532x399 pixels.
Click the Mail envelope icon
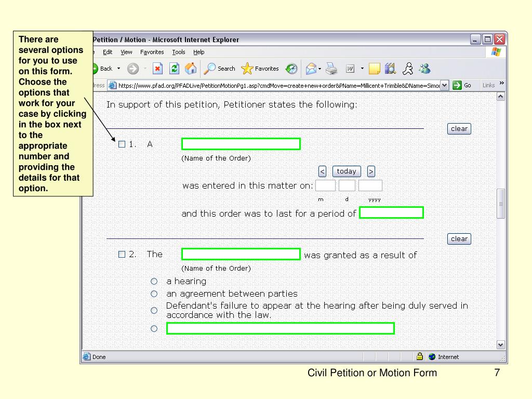coord(311,69)
